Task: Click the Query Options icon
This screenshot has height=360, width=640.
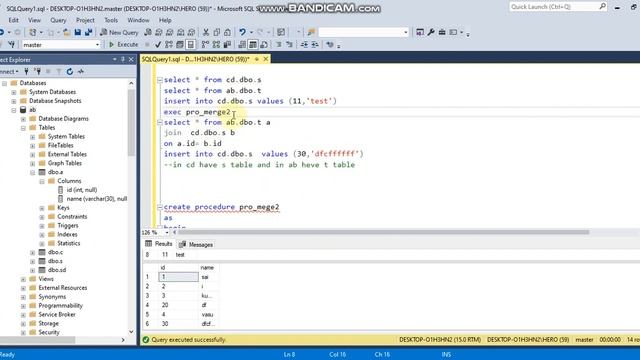Action: click(x=180, y=44)
